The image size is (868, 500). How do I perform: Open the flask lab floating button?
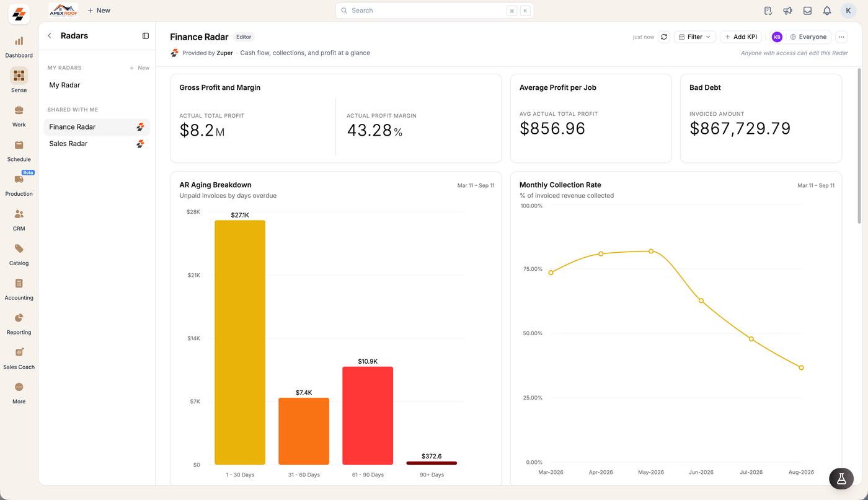[841, 479]
